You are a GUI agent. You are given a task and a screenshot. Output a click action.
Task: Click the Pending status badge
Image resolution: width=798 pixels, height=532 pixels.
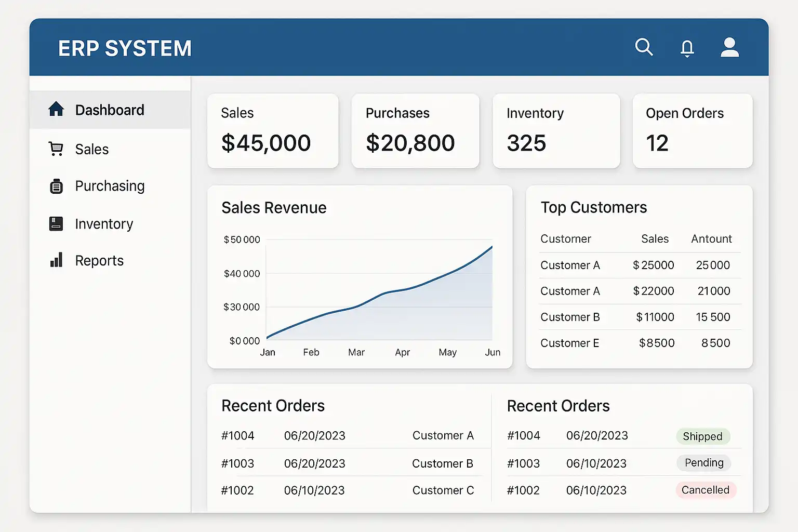[703, 463]
